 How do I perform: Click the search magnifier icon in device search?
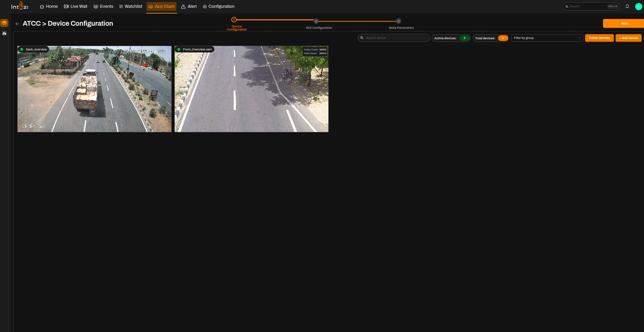(362, 38)
